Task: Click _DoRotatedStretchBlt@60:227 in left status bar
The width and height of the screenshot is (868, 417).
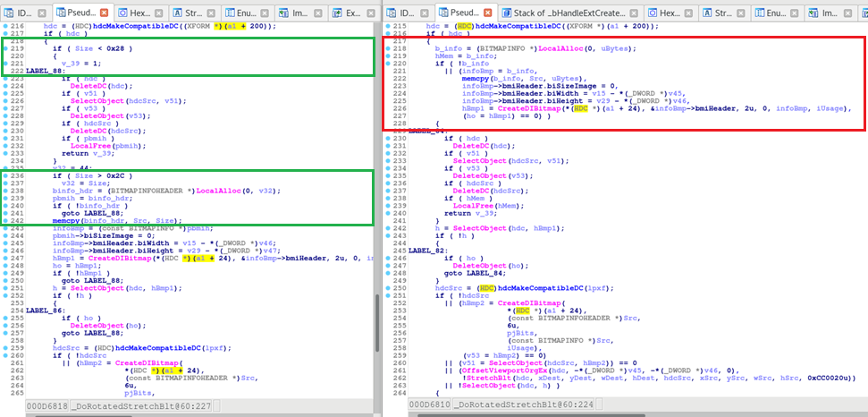Action: pos(139,406)
